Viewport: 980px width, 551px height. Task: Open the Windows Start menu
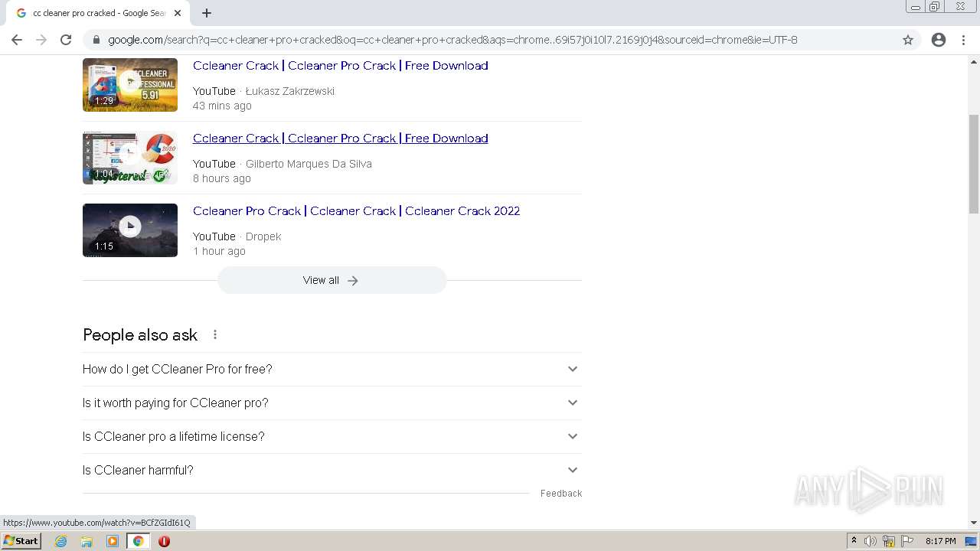coord(21,541)
